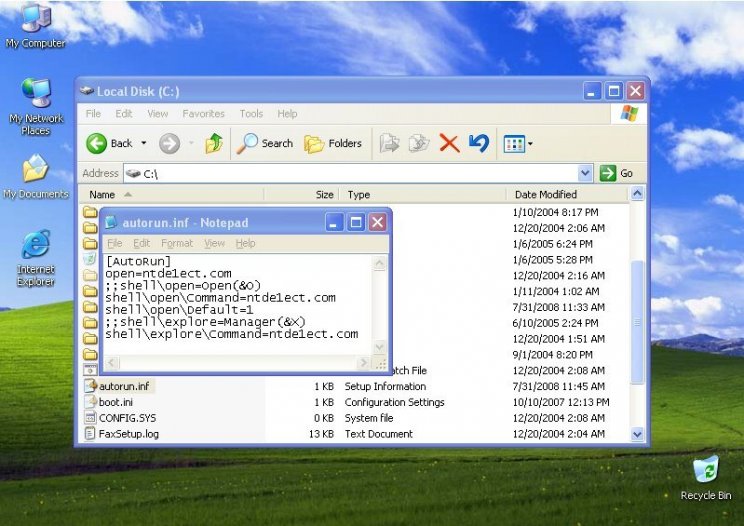This screenshot has width=744, height=526.
Task: Click the Go arrow button
Action: [x=608, y=173]
